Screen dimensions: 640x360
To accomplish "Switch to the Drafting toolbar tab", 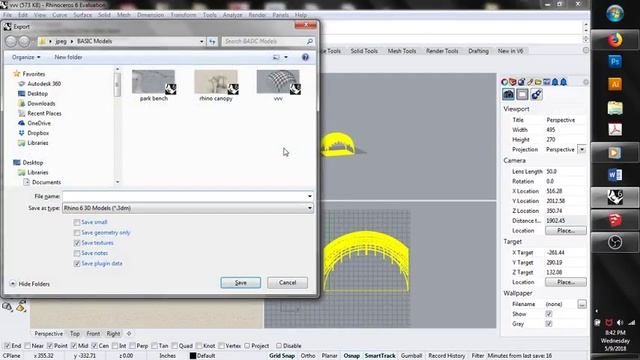I will 478,51.
